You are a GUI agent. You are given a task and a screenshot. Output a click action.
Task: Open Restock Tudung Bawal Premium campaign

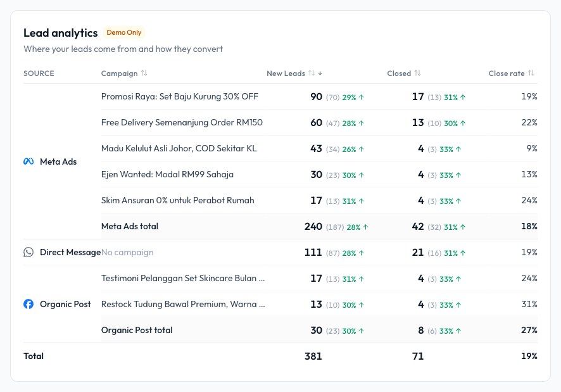pos(183,305)
